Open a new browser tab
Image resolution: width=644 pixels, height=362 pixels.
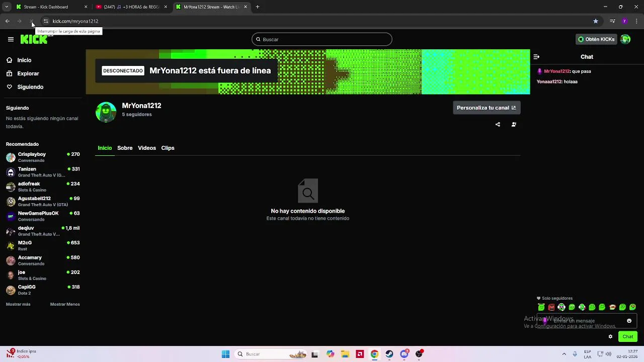(257, 7)
